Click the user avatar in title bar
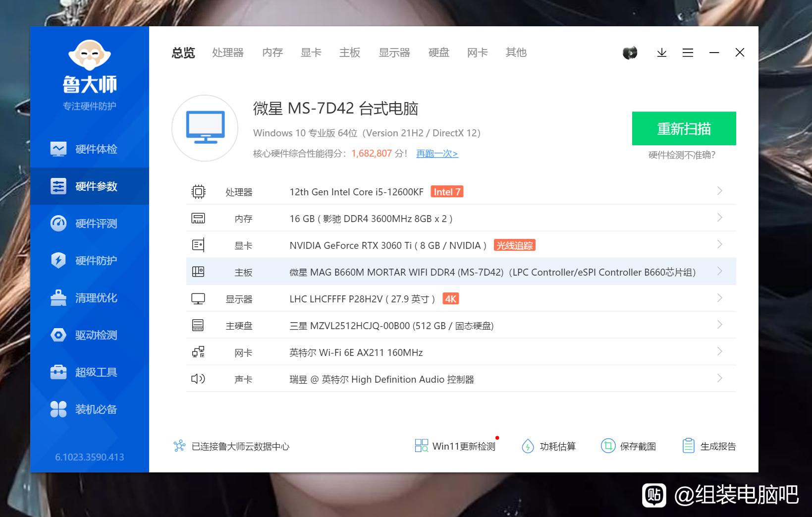 point(630,53)
